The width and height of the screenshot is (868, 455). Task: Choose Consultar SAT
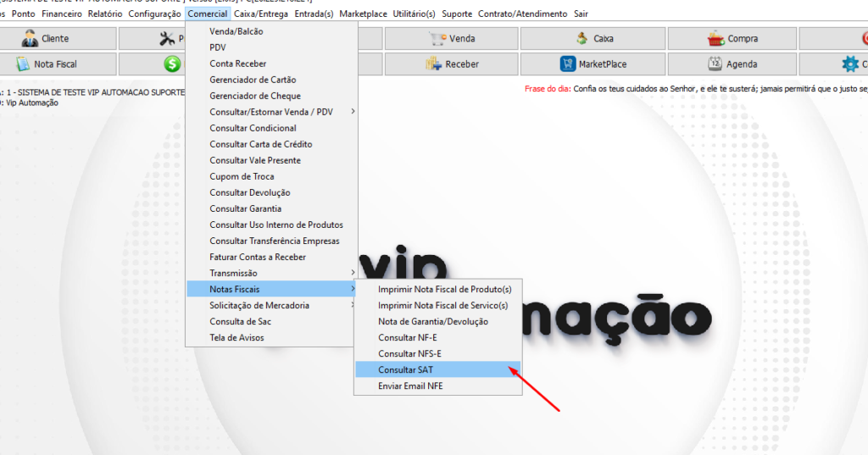438,369
